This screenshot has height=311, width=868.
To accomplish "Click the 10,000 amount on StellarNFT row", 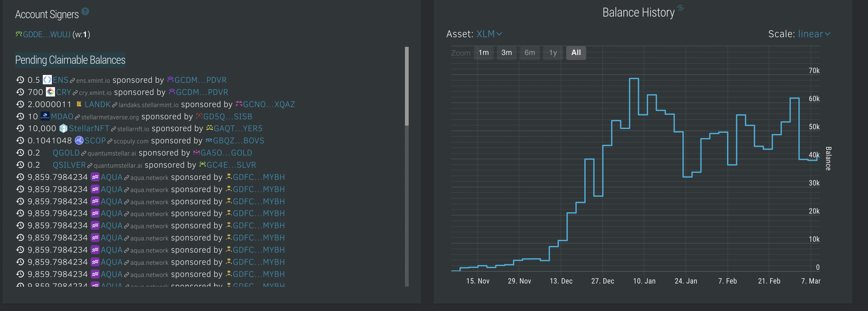I will click(x=42, y=128).
